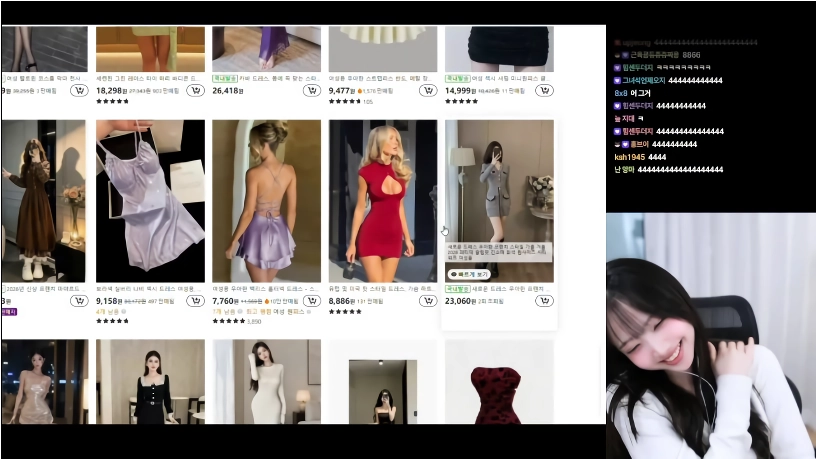This screenshot has height=459, width=816.
Task: Open the dark red strapless dress thumbnail
Action: (499, 381)
